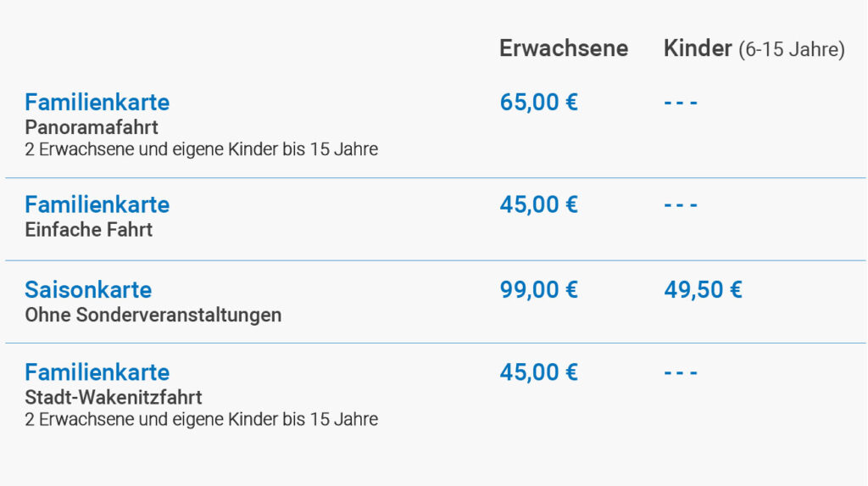Click the Familienkarte Panoramafahrt title
868x486 pixels.
pos(97,103)
